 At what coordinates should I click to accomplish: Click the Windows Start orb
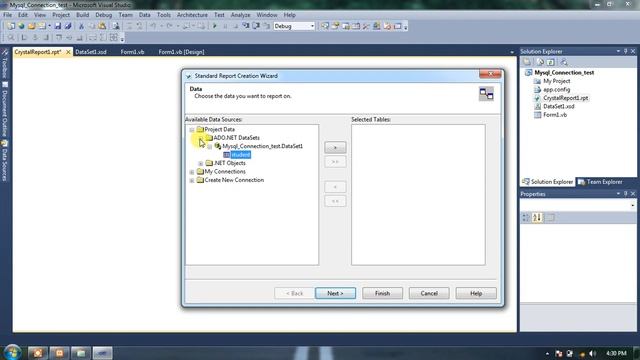point(12,352)
